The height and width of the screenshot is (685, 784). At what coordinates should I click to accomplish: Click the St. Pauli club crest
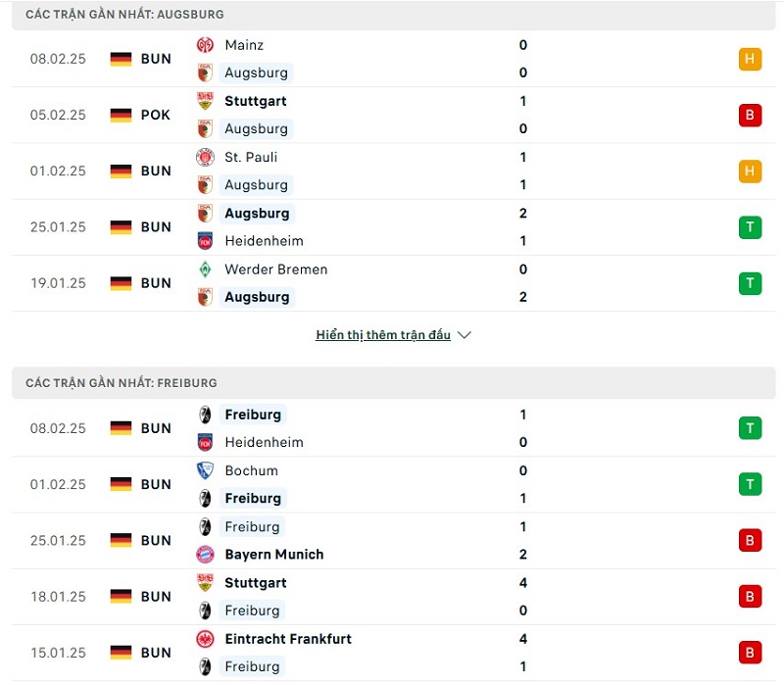click(x=205, y=157)
